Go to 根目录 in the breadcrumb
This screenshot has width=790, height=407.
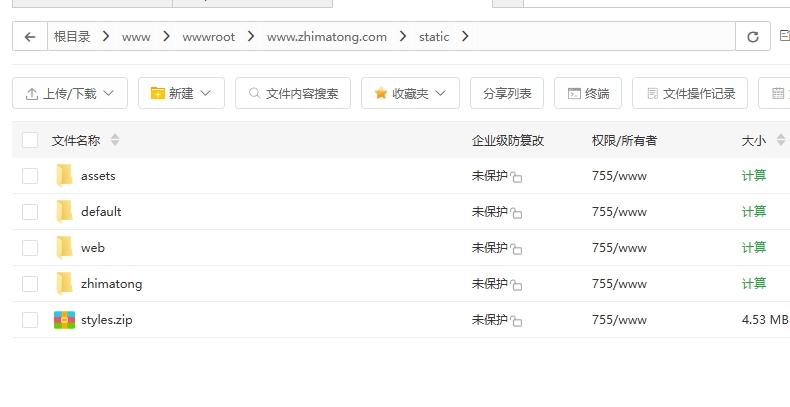pyautogui.click(x=72, y=37)
